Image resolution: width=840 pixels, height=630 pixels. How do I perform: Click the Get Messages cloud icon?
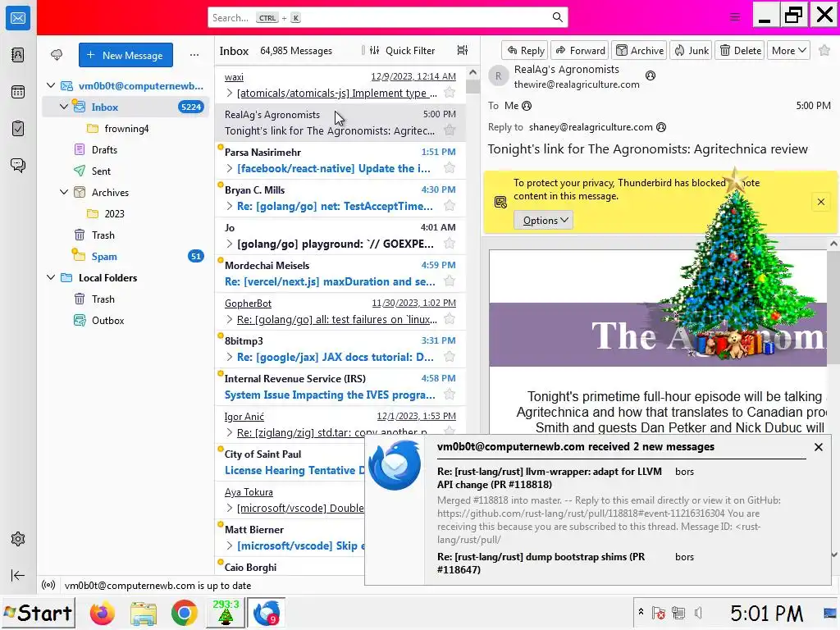57,55
